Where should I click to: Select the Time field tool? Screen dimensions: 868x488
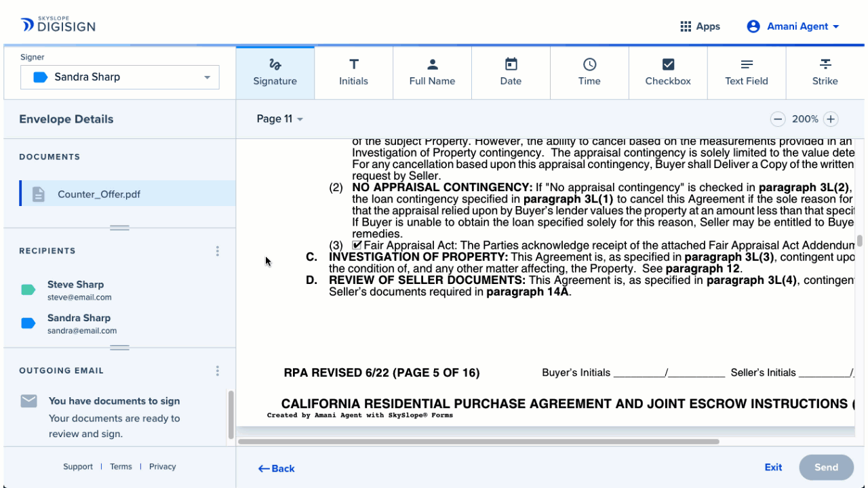(x=589, y=73)
